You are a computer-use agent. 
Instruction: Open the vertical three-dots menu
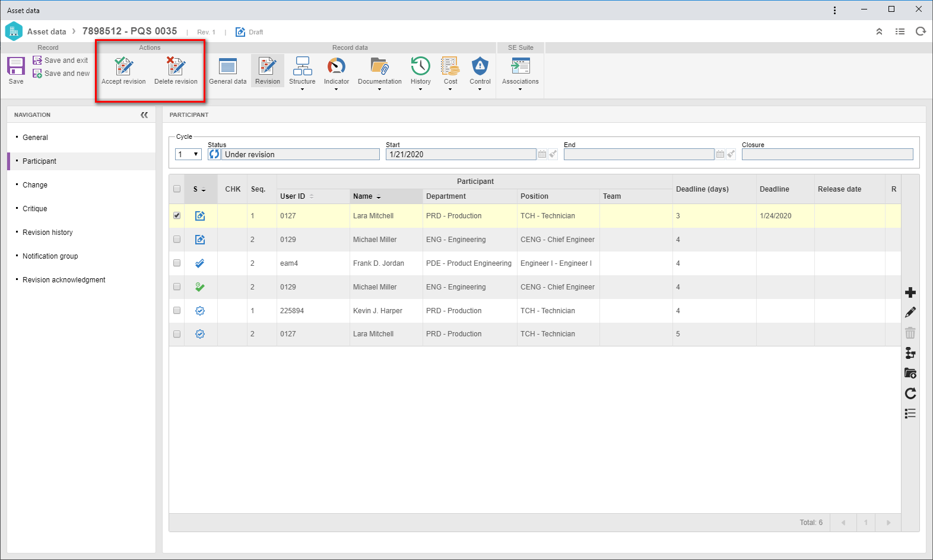(834, 10)
